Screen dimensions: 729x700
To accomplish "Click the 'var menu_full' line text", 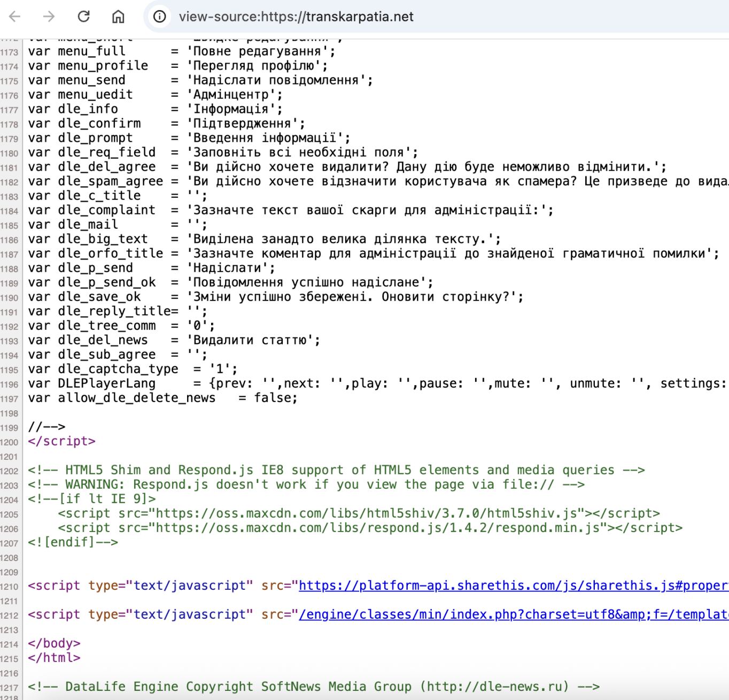I will point(182,51).
